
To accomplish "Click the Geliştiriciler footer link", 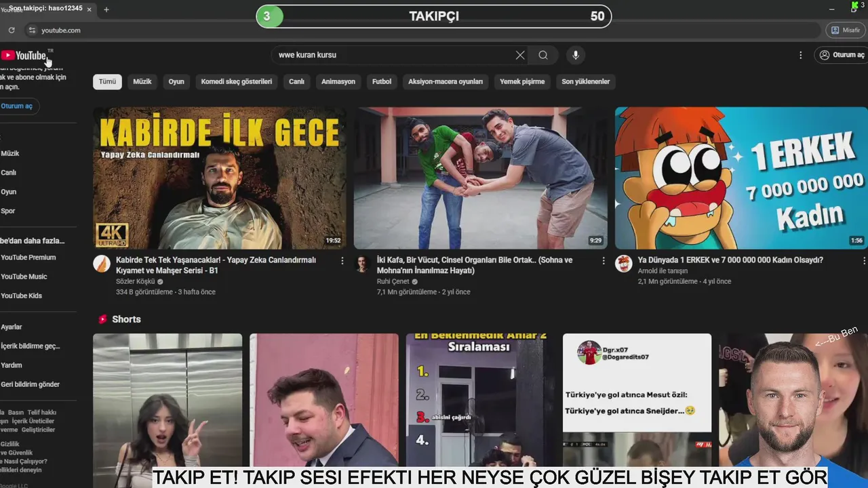I will 38,430.
